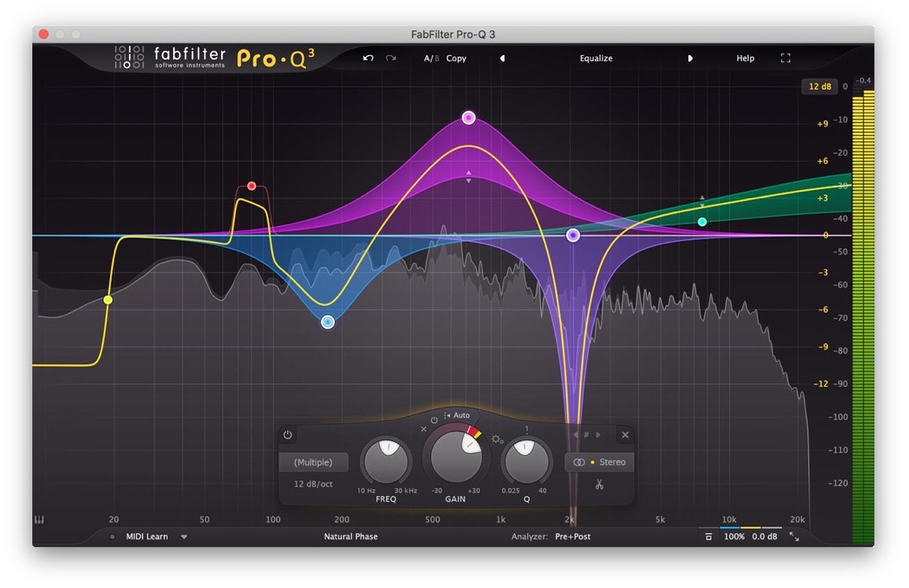
Task: Click the 500 frequency axis label
Action: pyautogui.click(x=432, y=520)
